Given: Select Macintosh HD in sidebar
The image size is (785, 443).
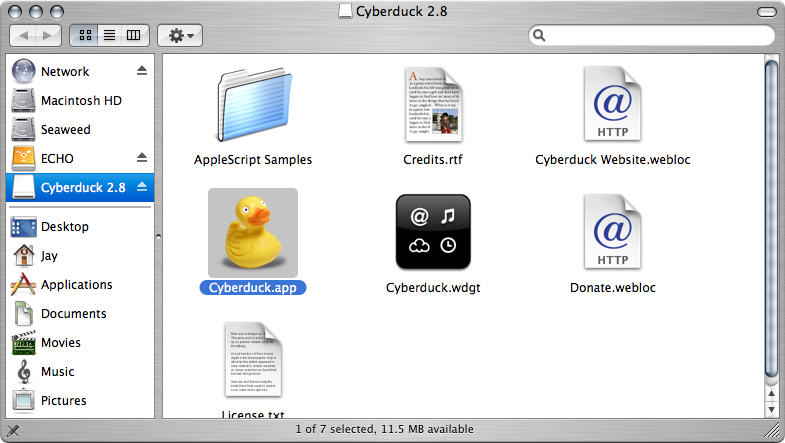Looking at the screenshot, I should pyautogui.click(x=80, y=101).
